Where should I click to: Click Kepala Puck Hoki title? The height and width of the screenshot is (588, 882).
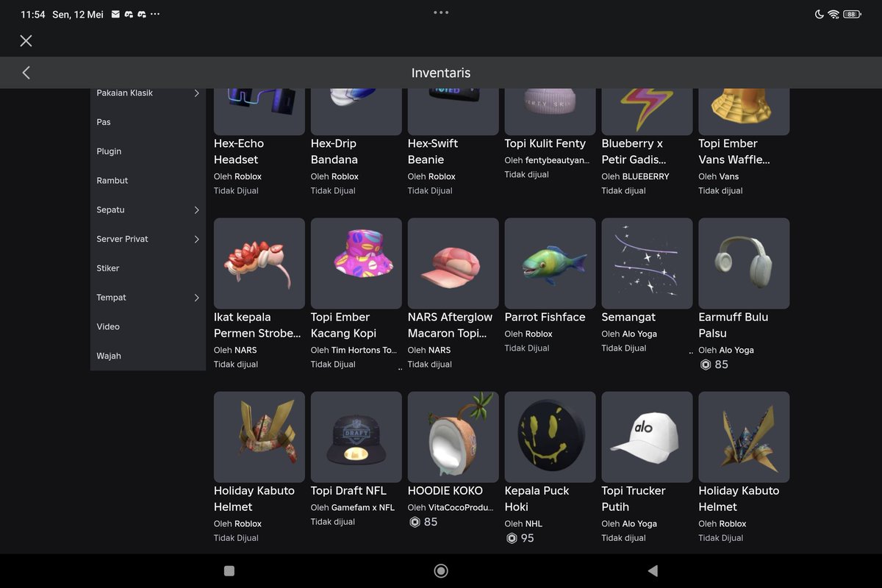pyautogui.click(x=537, y=499)
